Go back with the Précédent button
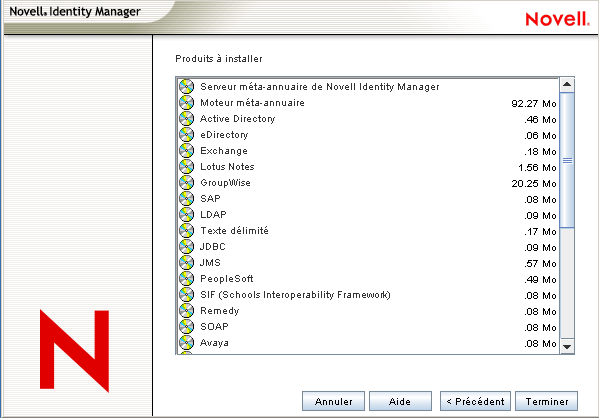 pyautogui.click(x=475, y=401)
